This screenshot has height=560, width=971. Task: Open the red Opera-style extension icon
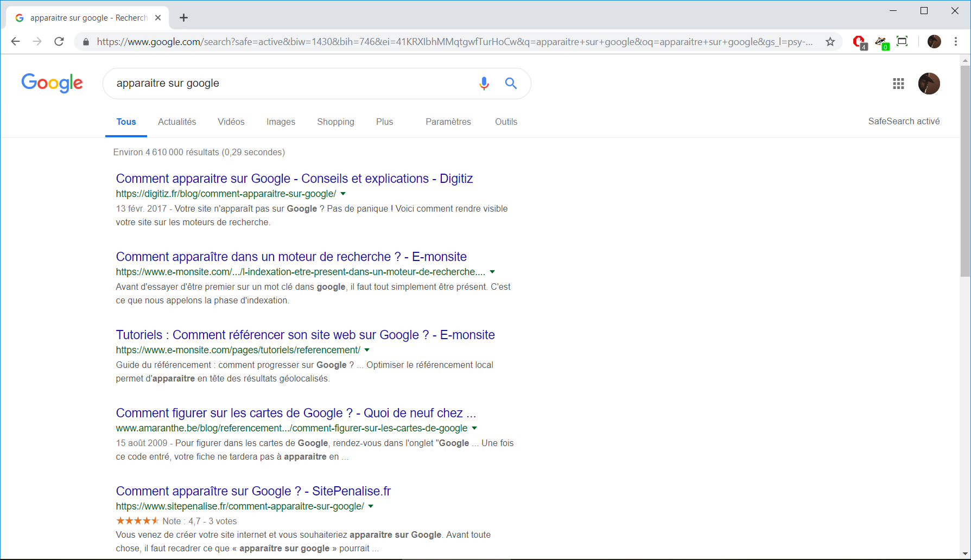click(859, 42)
